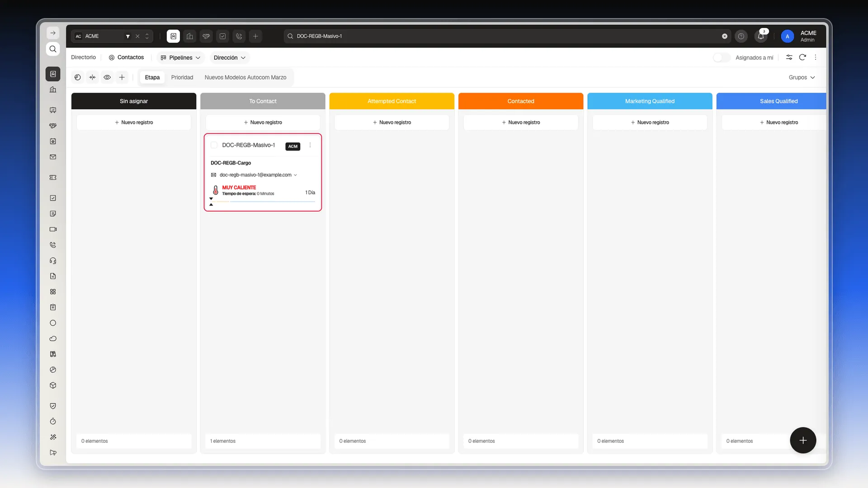Click the pie chart icon in view toolbar

tap(78, 77)
